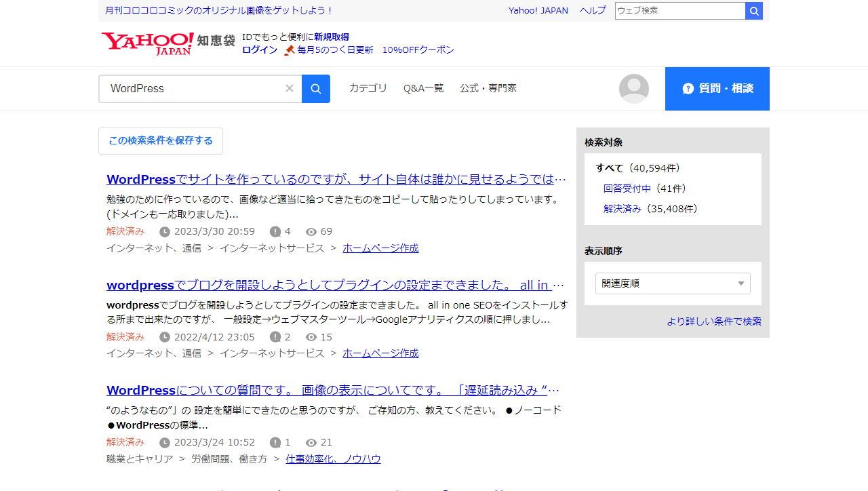Image resolution: width=868 pixels, height=491 pixels.
Task: Click clock icon next to 2023/3/30 20:59
Action: click(x=165, y=232)
